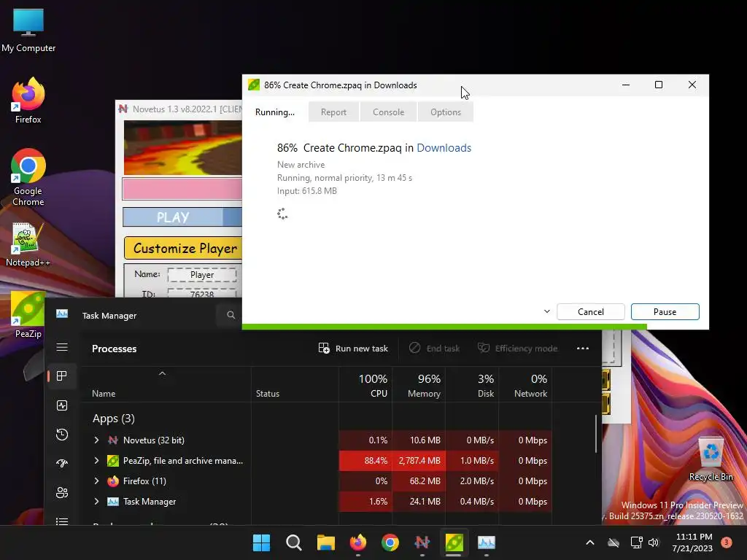Screen dimensions: 747x560
Task: Open the dropdown arrow beside Cancel in PeaZip
Action: [x=547, y=311]
